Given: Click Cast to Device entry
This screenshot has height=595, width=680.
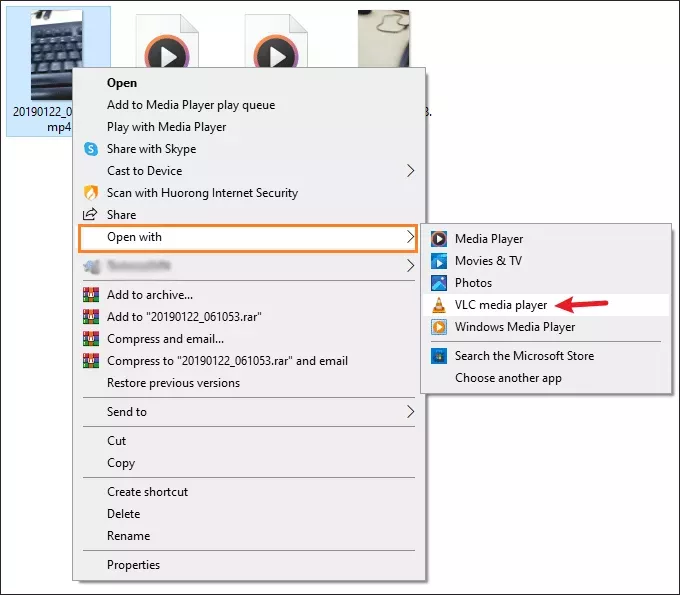Looking at the screenshot, I should (x=248, y=171).
